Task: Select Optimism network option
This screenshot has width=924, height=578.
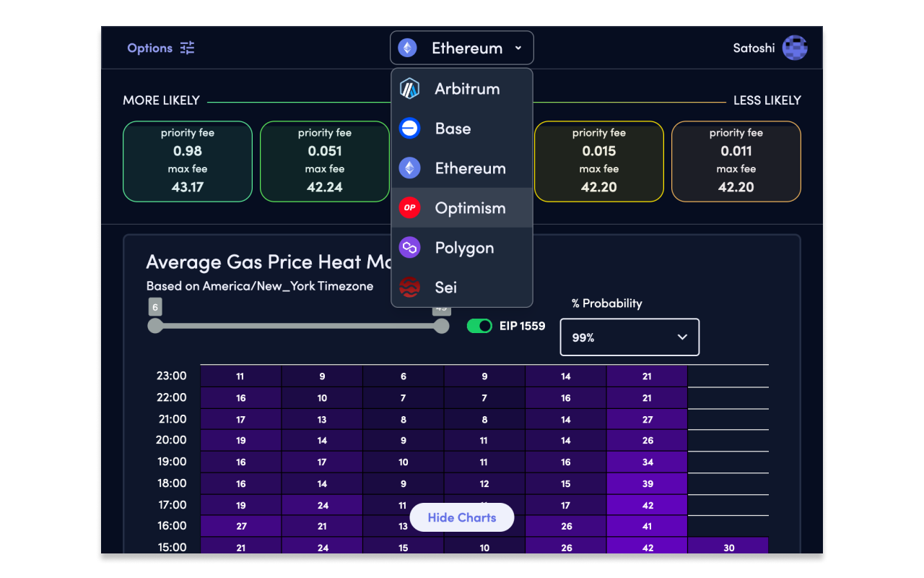Action: pos(462,208)
